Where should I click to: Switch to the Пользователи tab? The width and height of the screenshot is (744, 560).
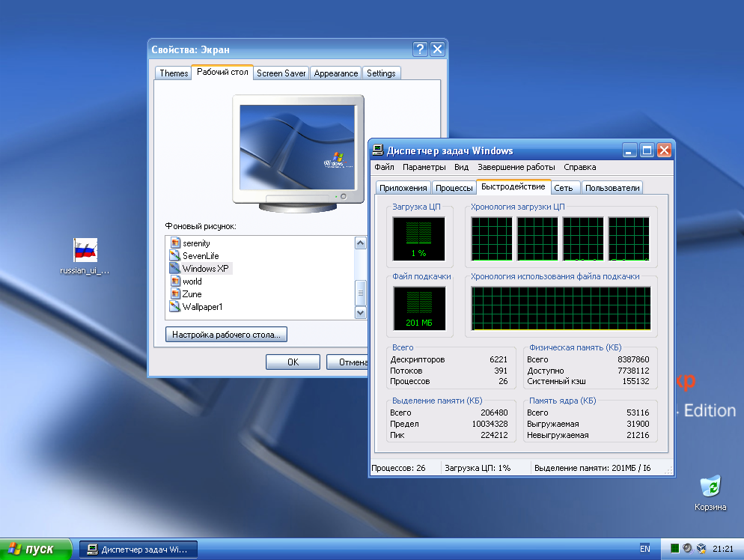click(612, 188)
